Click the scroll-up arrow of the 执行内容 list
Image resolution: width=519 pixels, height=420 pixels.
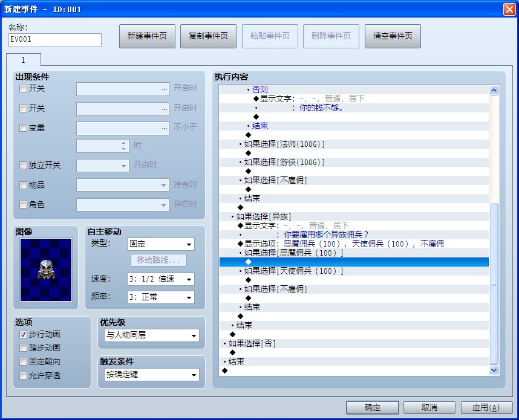494,90
